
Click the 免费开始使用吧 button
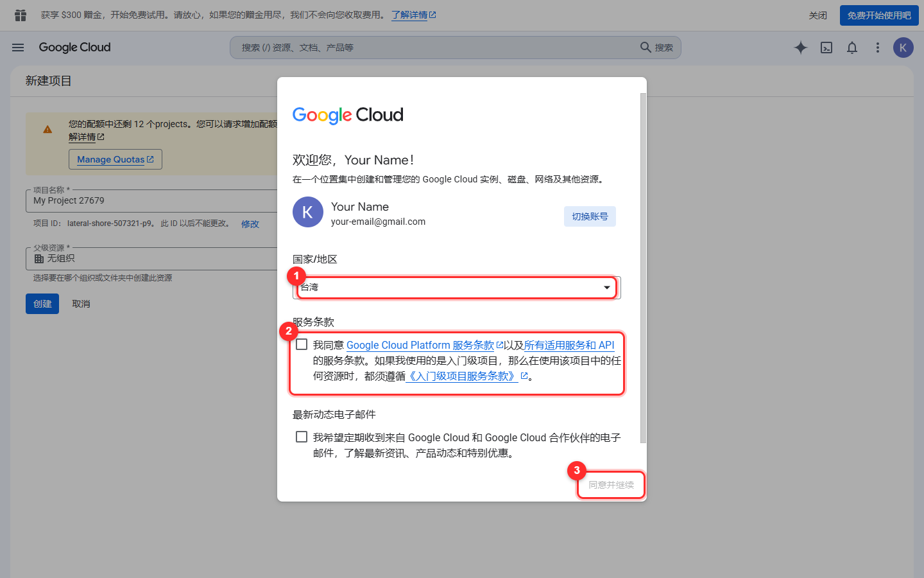[x=879, y=15]
